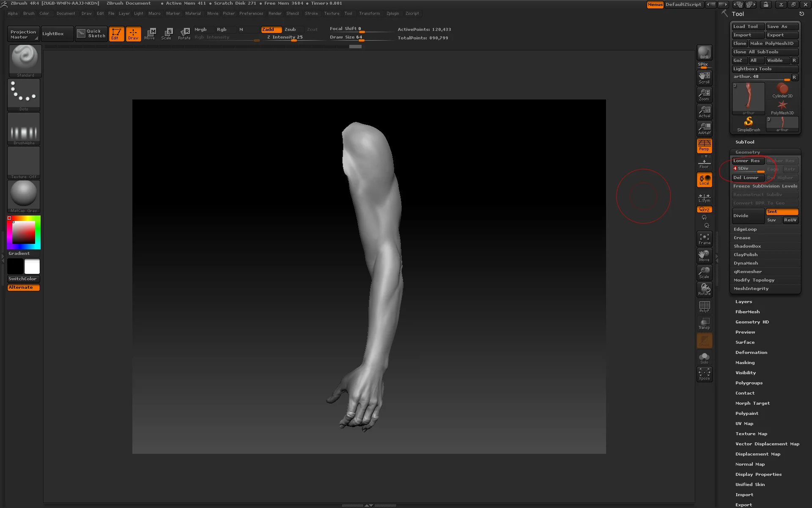
Task: Toggle L.Sym local symmetry
Action: 704,198
